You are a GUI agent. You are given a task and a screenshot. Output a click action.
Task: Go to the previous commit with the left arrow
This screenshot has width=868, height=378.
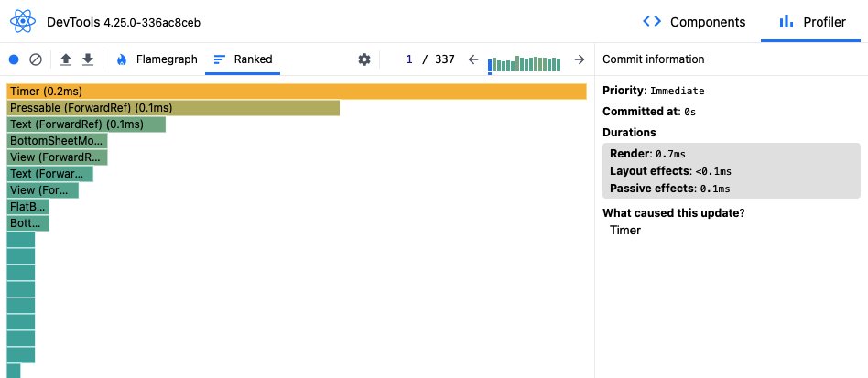pyautogui.click(x=472, y=59)
